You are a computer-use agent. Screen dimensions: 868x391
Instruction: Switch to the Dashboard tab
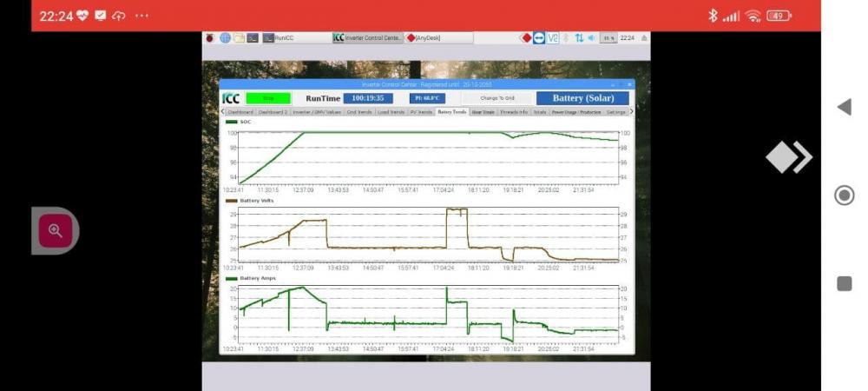[x=240, y=112]
